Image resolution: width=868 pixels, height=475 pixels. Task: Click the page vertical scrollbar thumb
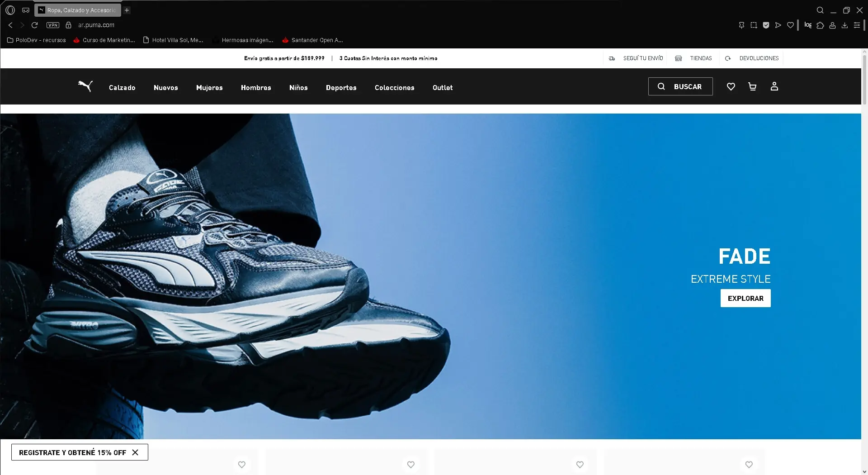pyautogui.click(x=864, y=81)
